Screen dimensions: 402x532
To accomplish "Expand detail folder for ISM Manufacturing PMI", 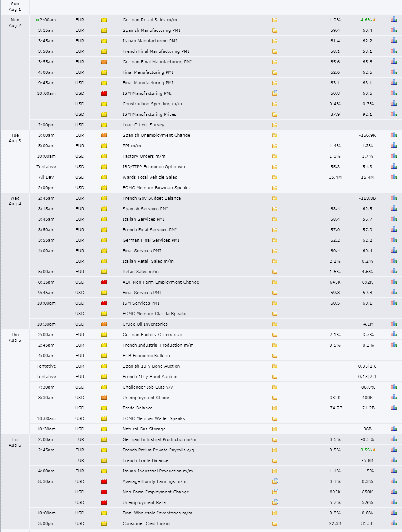I will coord(275,93).
